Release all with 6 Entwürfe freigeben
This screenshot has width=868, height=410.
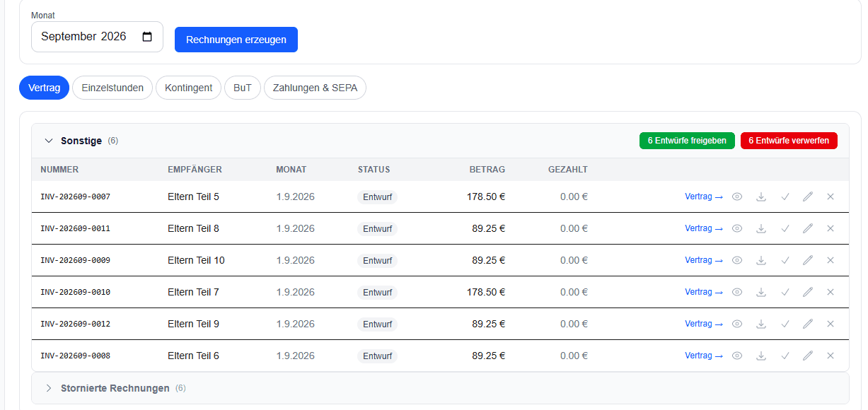(x=687, y=141)
